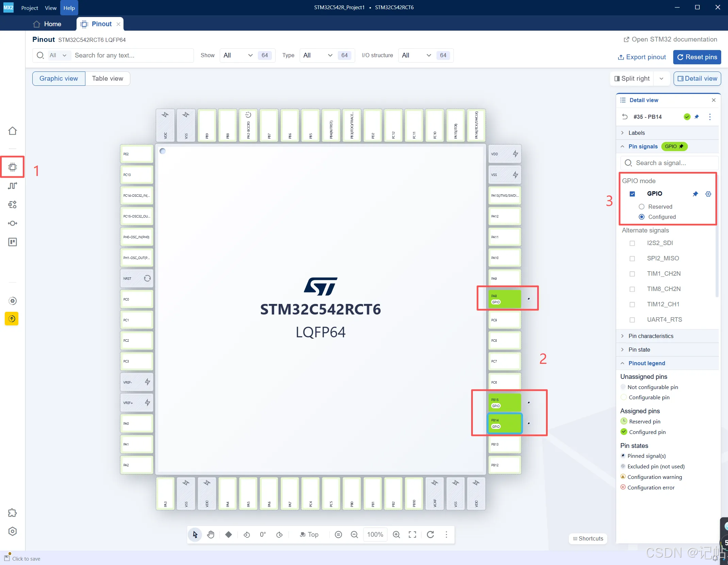The width and height of the screenshot is (728, 565).
Task: Rotate the chip clockwise
Action: tap(279, 535)
